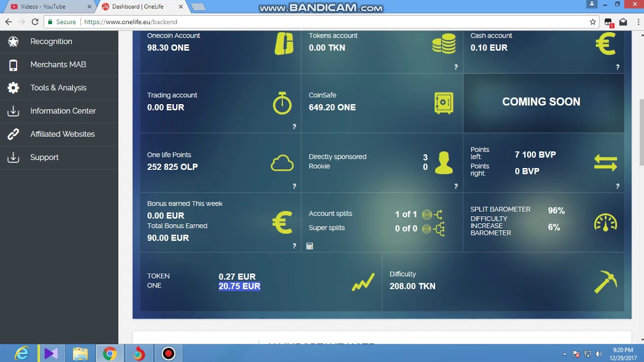Click the Bandicam record taskbar icon
The width and height of the screenshot is (644, 362).
point(169,353)
